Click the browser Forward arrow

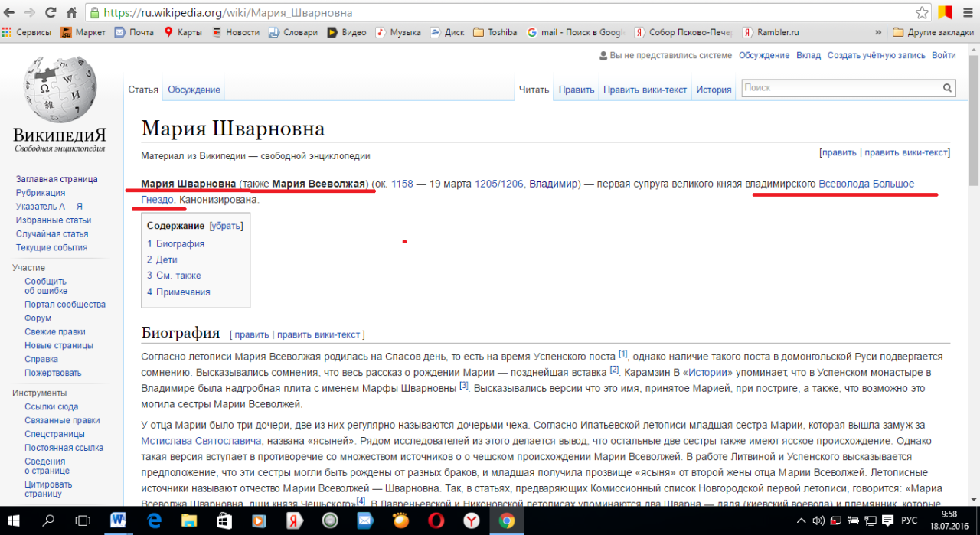pos(30,13)
